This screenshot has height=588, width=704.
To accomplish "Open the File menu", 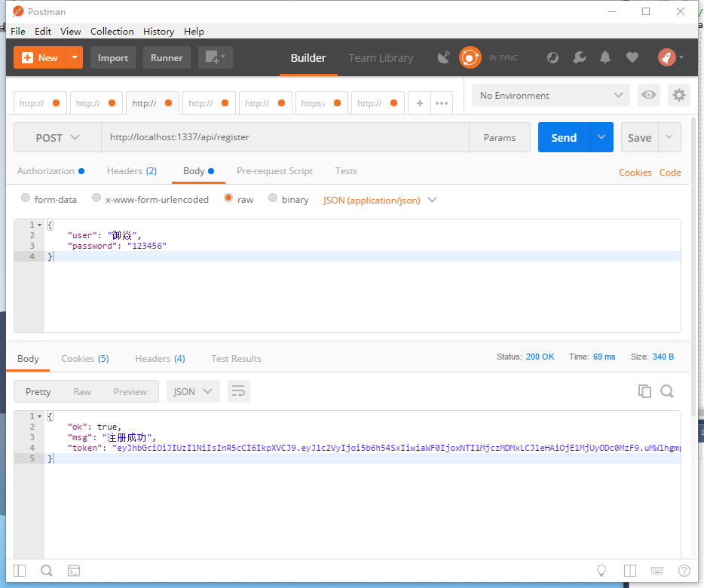I will [x=18, y=32].
